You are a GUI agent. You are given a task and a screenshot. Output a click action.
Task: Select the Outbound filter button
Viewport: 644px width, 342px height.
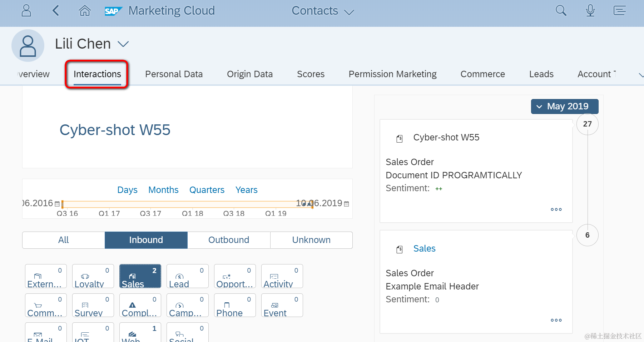(x=229, y=240)
